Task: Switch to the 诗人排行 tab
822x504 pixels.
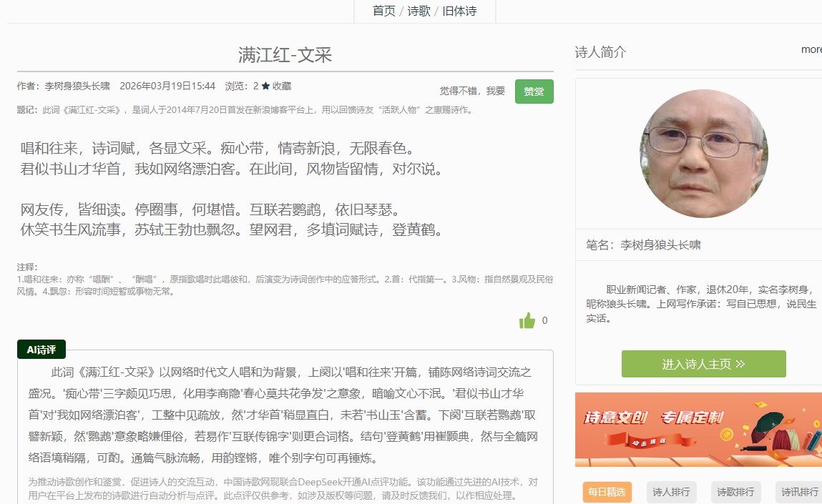Action: [671, 492]
